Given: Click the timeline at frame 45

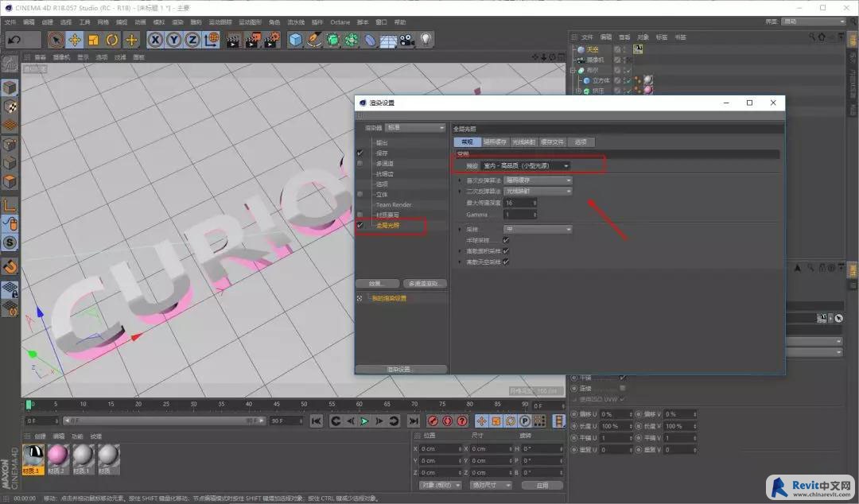Looking at the screenshot, I should [x=277, y=405].
